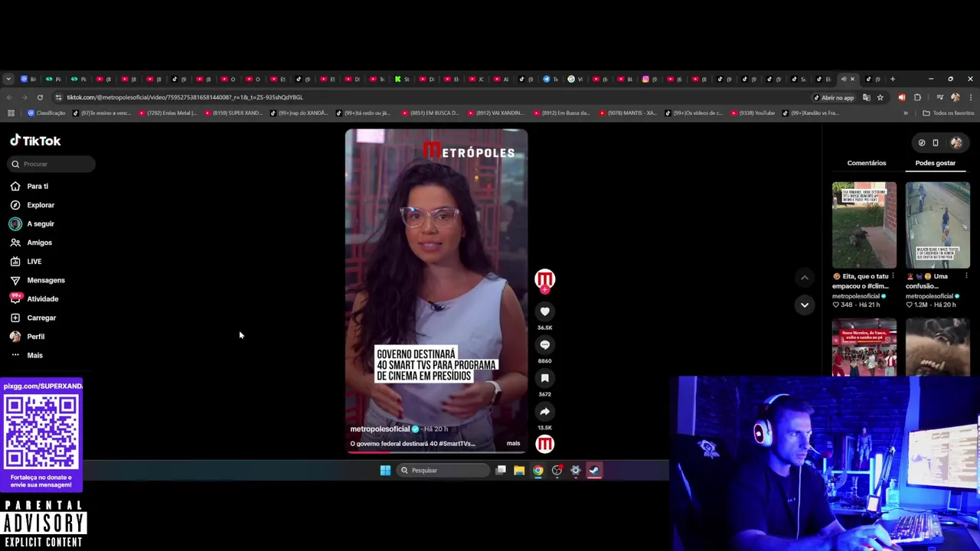Focus the Procurar search field

coord(52,164)
